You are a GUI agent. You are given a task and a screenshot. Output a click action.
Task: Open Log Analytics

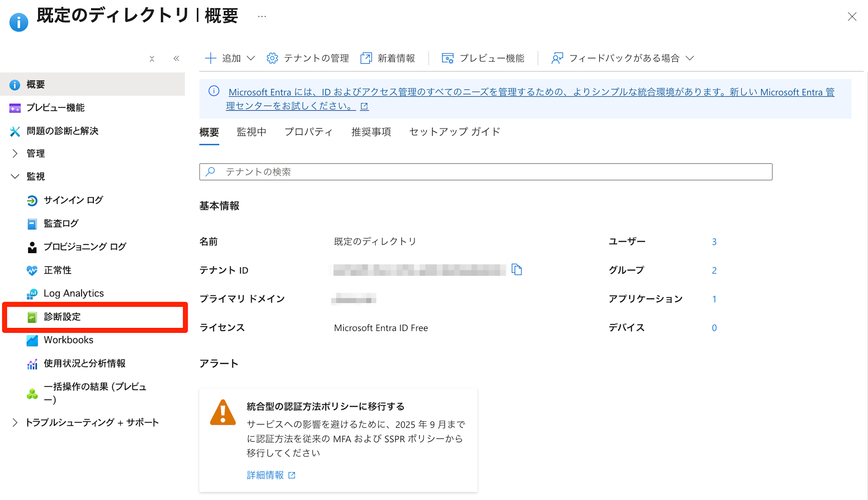pyautogui.click(x=74, y=293)
